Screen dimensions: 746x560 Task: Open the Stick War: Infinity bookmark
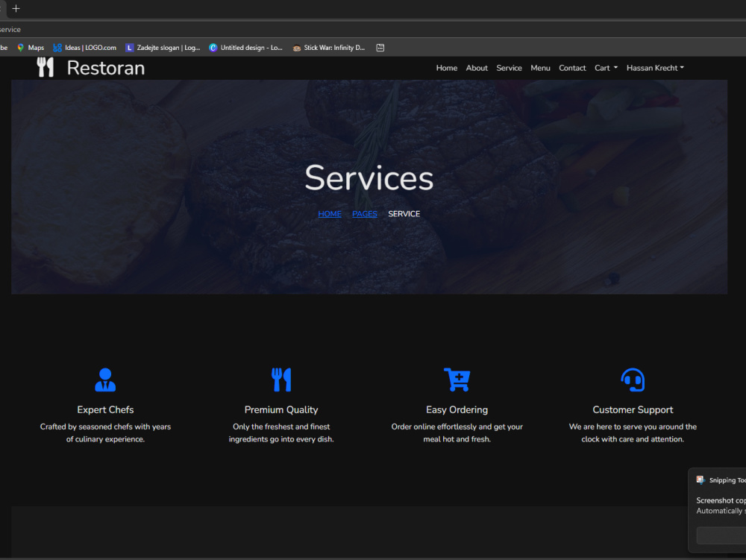329,48
